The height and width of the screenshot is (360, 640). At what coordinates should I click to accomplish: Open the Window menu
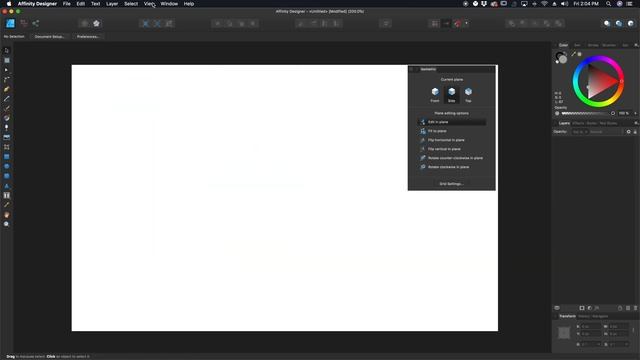169,4
